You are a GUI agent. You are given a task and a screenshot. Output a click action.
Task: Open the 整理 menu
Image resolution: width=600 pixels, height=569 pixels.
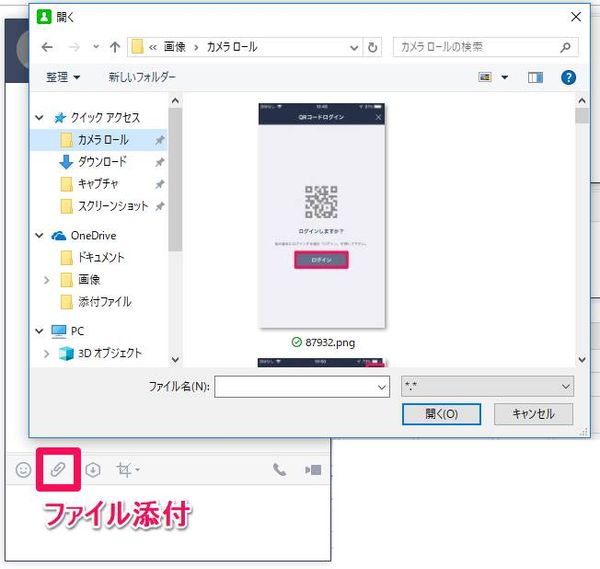point(63,77)
